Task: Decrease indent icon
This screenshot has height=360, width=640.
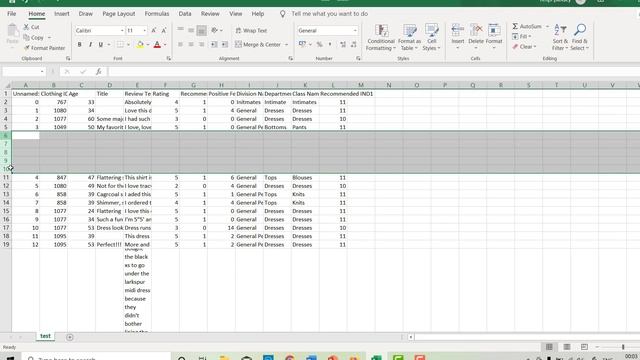Action: pyautogui.click(x=214, y=44)
